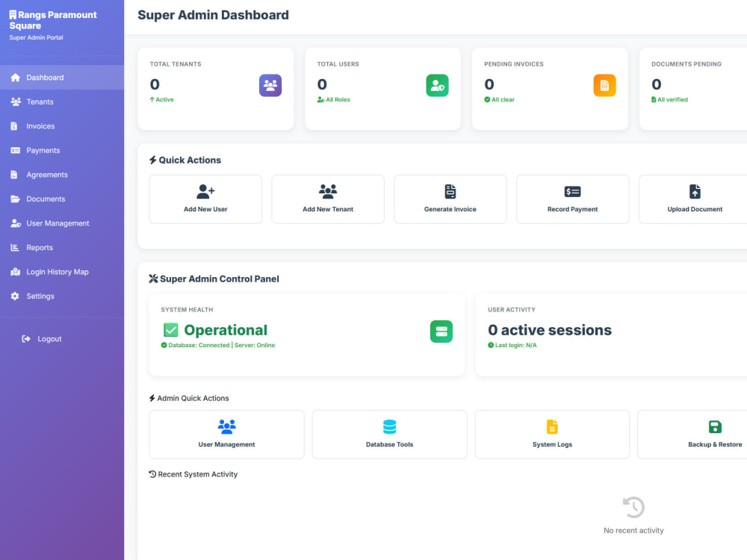Navigate to Payments in the sidebar
The image size is (747, 560).
click(62, 151)
